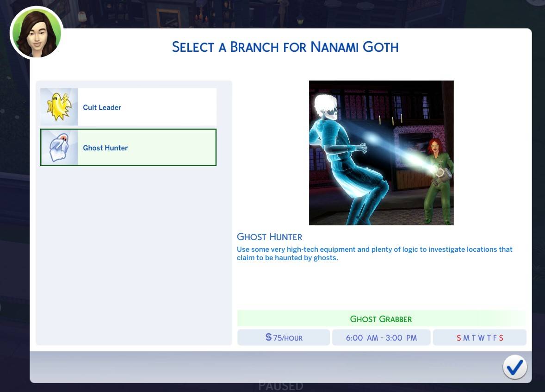
Task: Click Nanami Goth's portrait icon
Action: coord(36,32)
